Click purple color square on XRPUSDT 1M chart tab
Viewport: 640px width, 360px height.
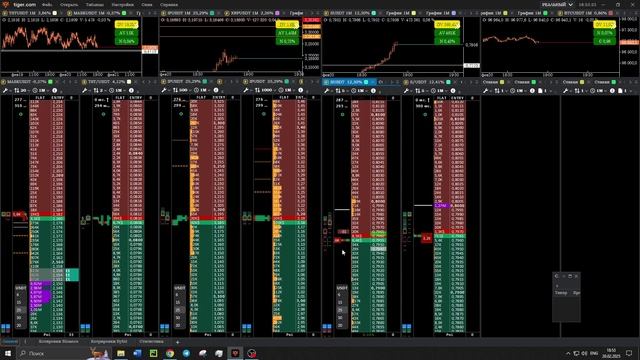coord(277,13)
